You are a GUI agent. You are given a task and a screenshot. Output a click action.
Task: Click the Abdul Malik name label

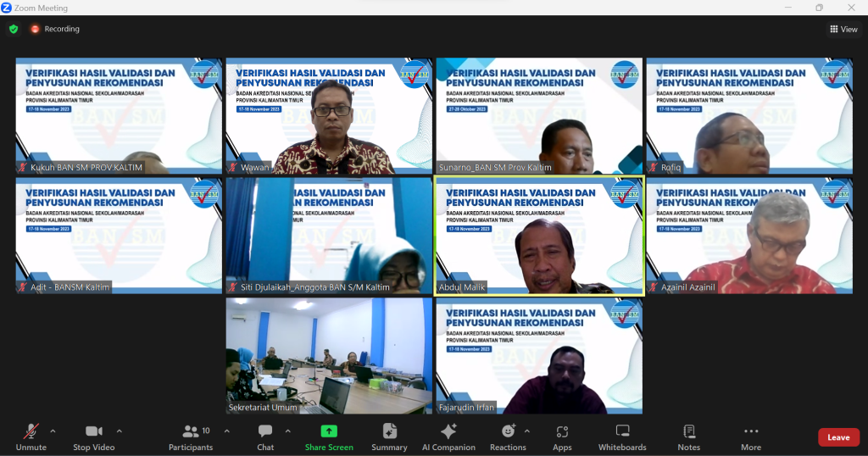pos(462,287)
